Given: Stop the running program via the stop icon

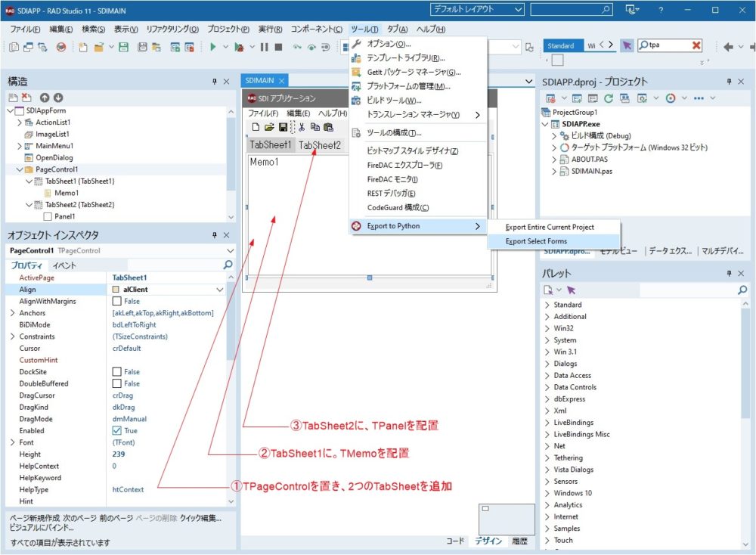Looking at the screenshot, I should coord(277,47).
